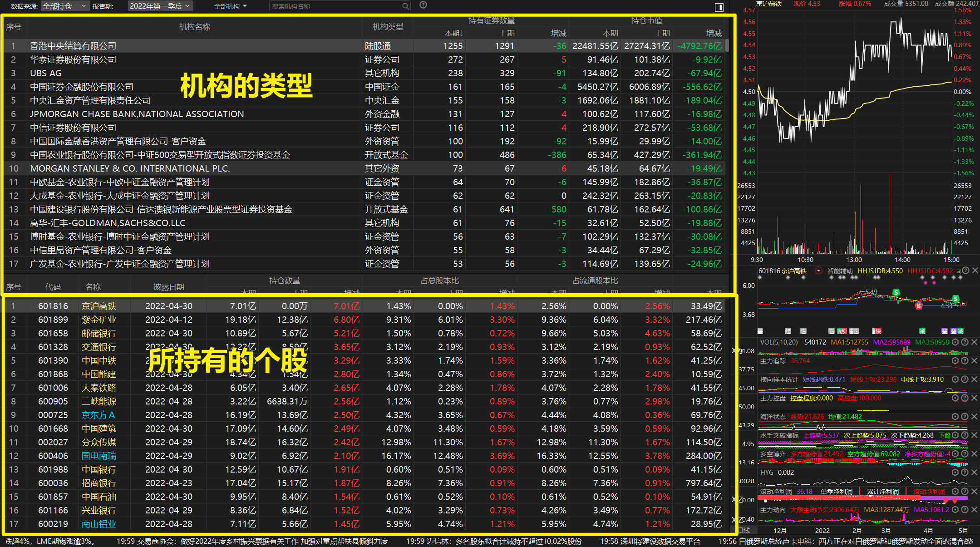Select JPMORGAN CHASE BANK institution row
980x547 pixels.
pos(364,114)
